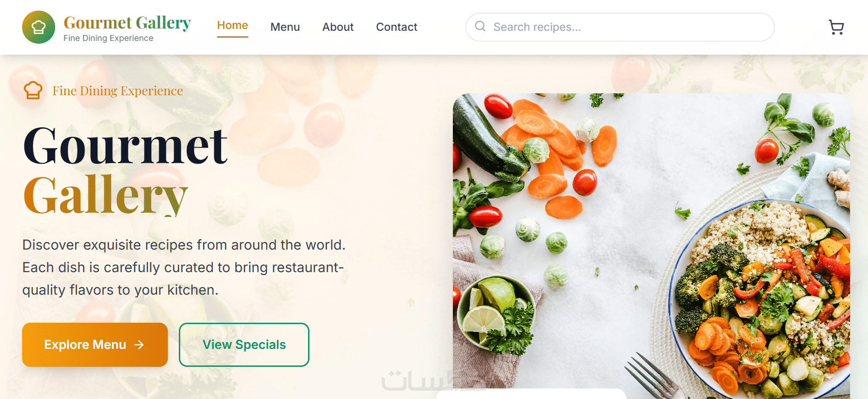The width and height of the screenshot is (868, 399).
Task: Open the Contact nav link
Action: click(x=396, y=27)
